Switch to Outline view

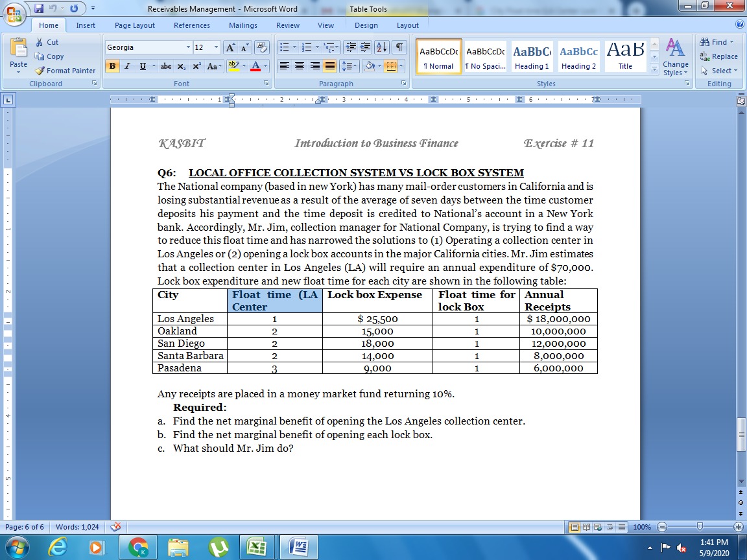[610, 527]
